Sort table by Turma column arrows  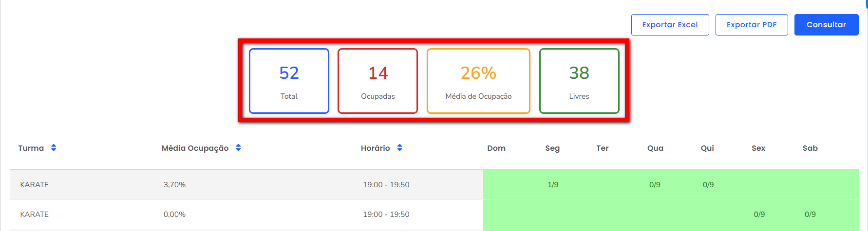pyautogui.click(x=54, y=148)
